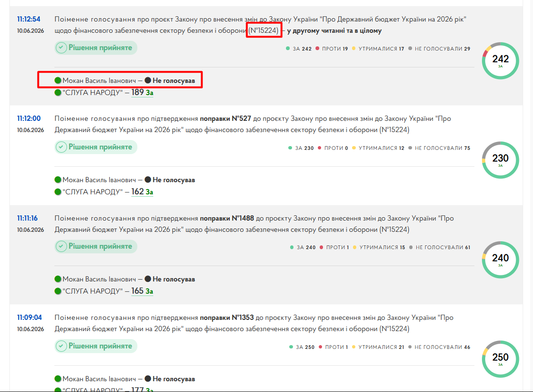The image size is (533, 392).
Task: Click "поправки №1488" bold text
Action: pyautogui.click(x=227, y=218)
